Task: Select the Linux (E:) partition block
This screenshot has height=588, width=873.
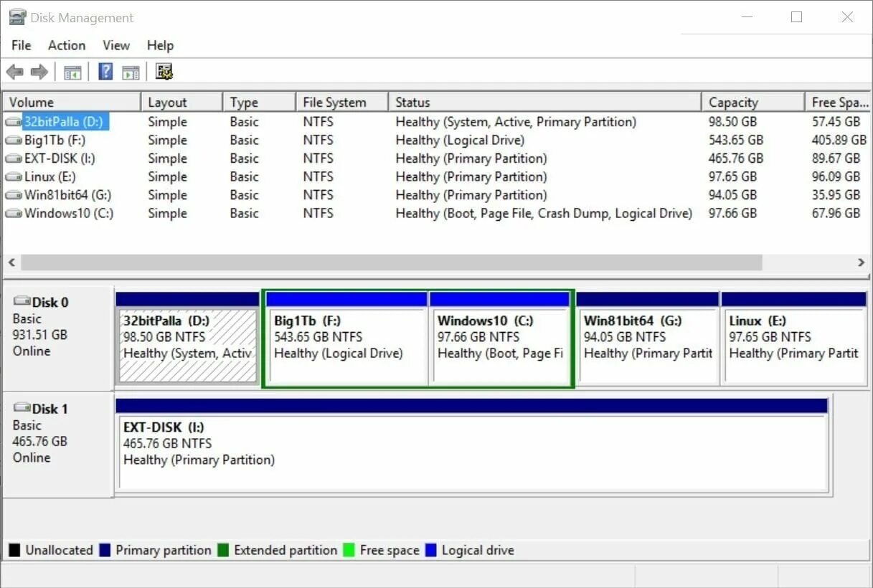Action: 794,338
